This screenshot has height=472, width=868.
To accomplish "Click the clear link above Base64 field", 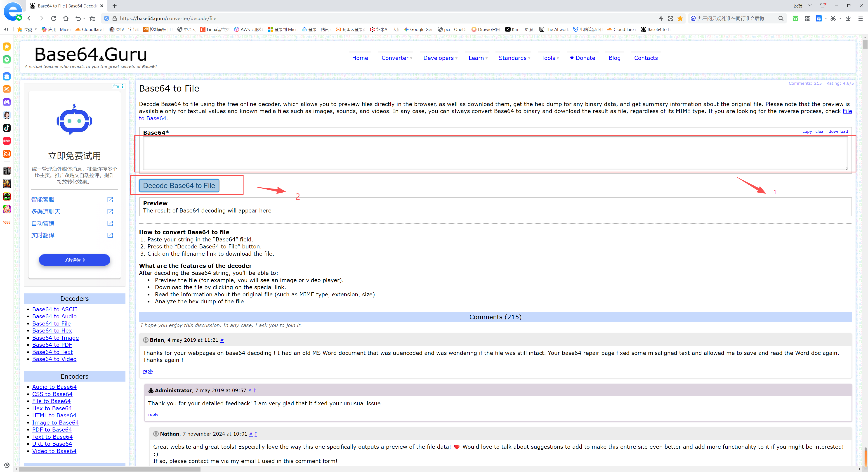I will coord(820,131).
